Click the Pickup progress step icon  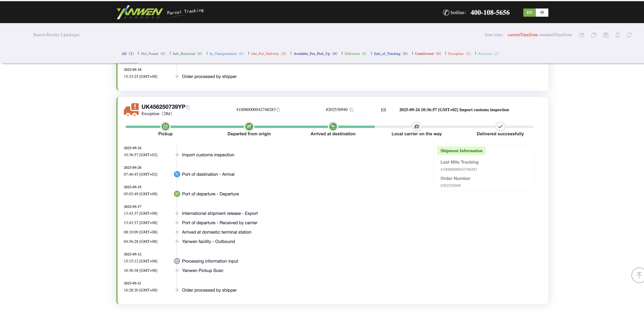(165, 127)
